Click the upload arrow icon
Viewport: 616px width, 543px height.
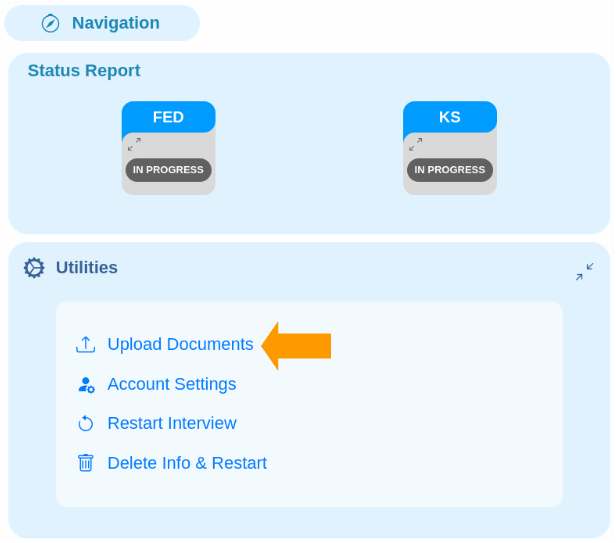[85, 345]
